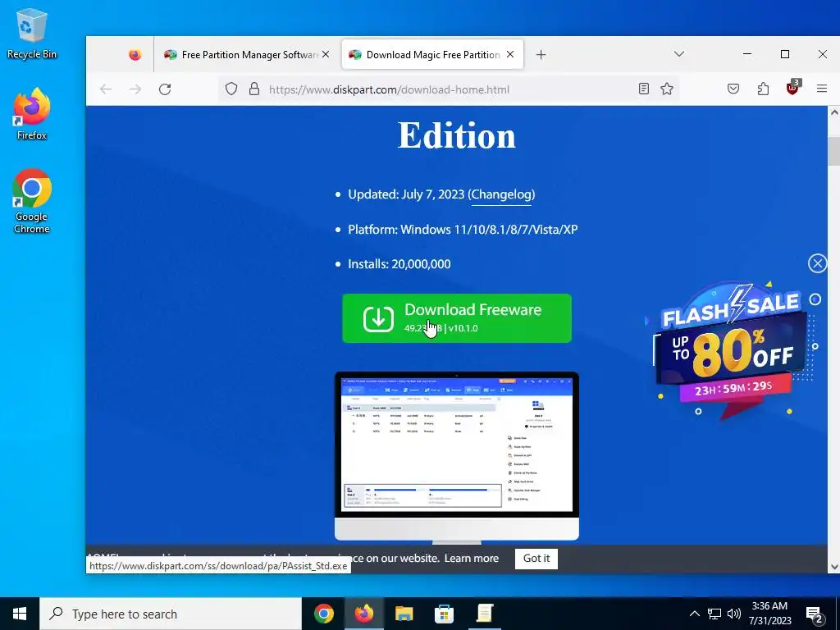Close the Flash Sale promotion
The width and height of the screenshot is (840, 630).
pyautogui.click(x=818, y=263)
